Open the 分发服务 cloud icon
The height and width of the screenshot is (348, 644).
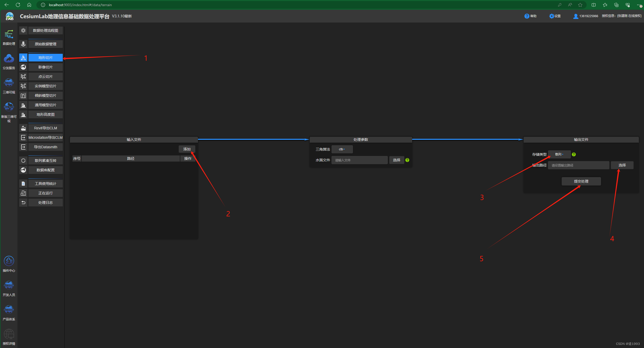(9, 59)
